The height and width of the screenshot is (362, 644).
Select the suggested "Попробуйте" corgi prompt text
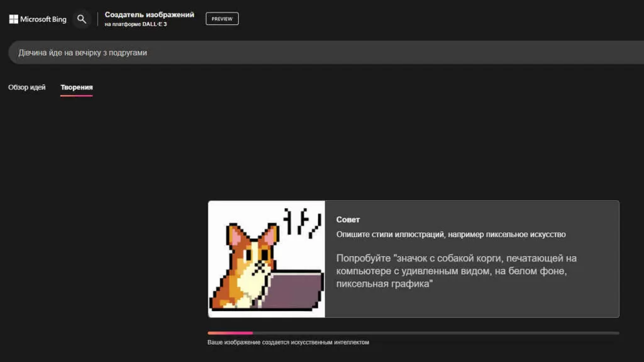point(456,271)
